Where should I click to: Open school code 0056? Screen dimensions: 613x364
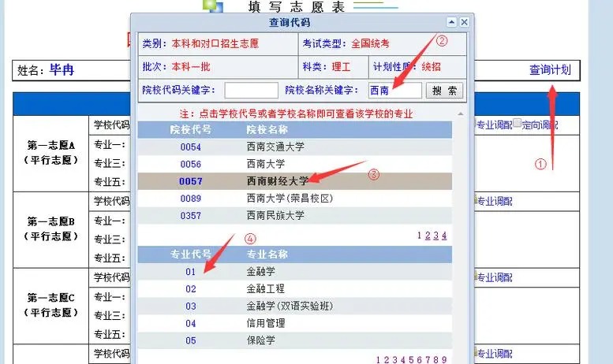[190, 164]
